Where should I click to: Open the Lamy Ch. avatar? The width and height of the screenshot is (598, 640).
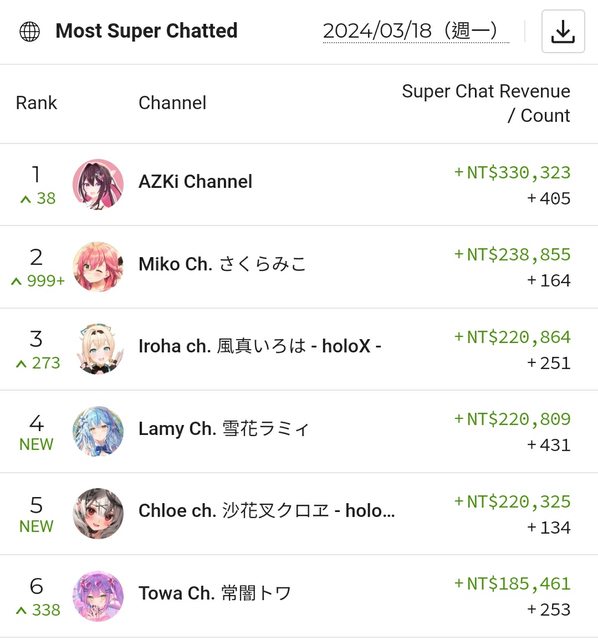(x=98, y=431)
